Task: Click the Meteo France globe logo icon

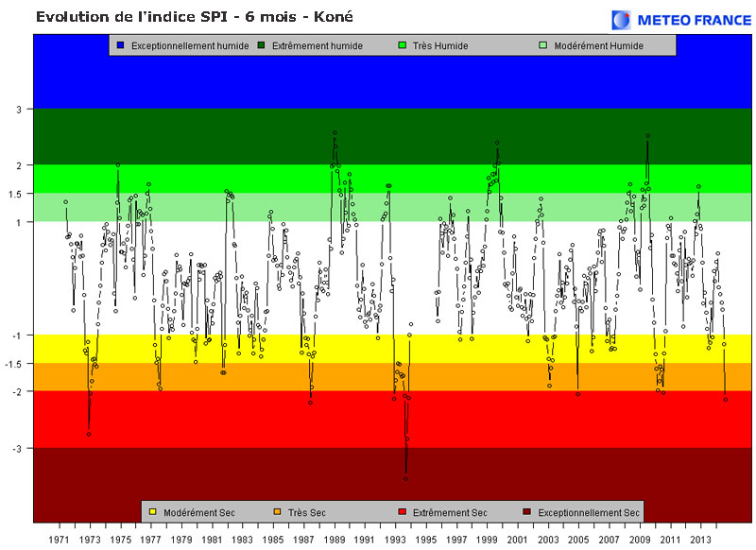Action: pyautogui.click(x=621, y=20)
